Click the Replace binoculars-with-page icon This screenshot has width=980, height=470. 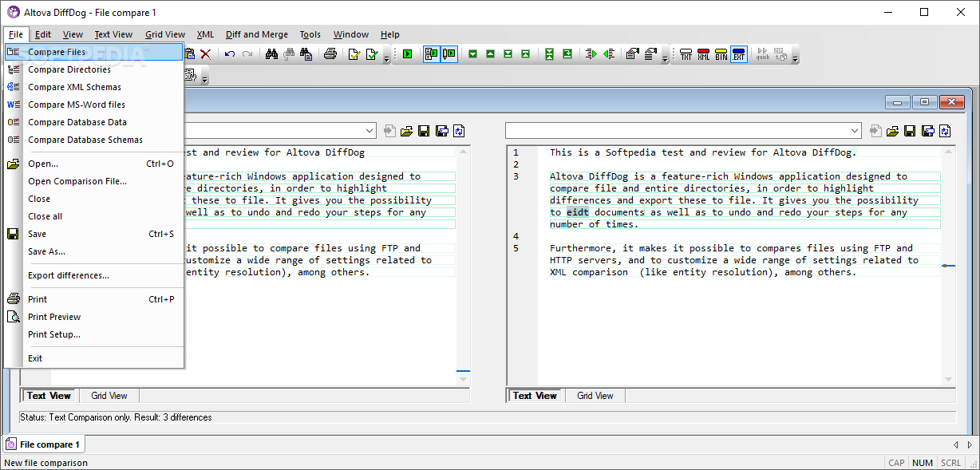306,54
